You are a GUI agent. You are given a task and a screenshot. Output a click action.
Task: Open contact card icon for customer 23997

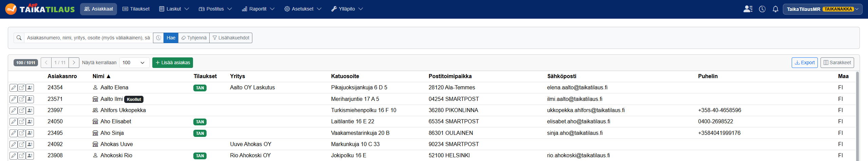pyautogui.click(x=30, y=110)
